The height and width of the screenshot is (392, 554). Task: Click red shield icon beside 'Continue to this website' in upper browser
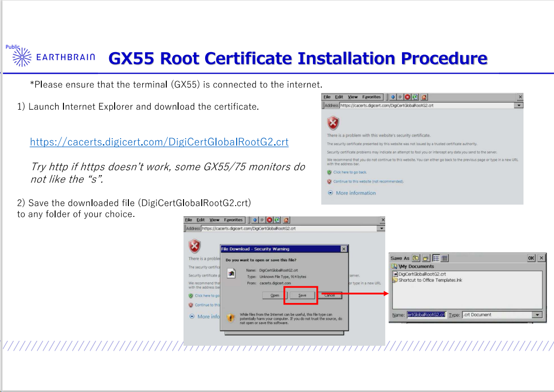click(x=329, y=181)
